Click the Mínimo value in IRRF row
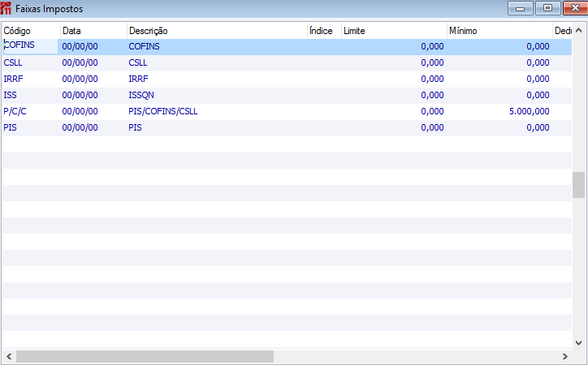This screenshot has height=365, width=588. pyautogui.click(x=538, y=79)
